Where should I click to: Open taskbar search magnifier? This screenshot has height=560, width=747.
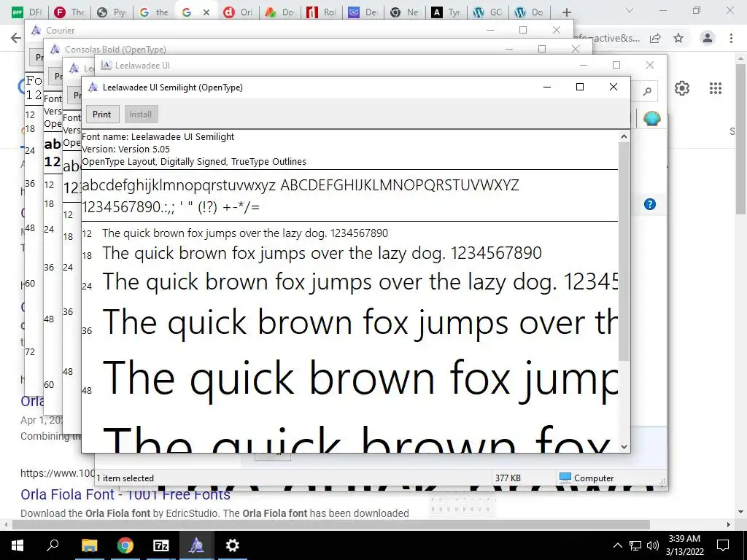pyautogui.click(x=52, y=545)
